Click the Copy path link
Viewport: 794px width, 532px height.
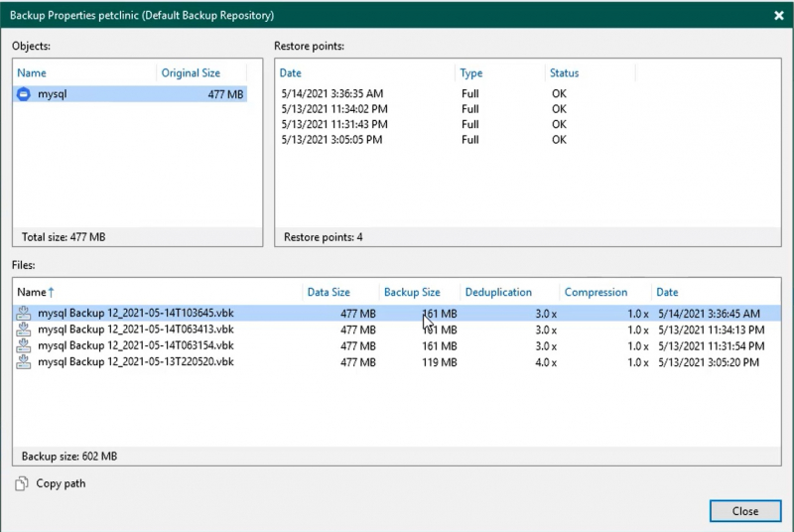[x=61, y=484]
